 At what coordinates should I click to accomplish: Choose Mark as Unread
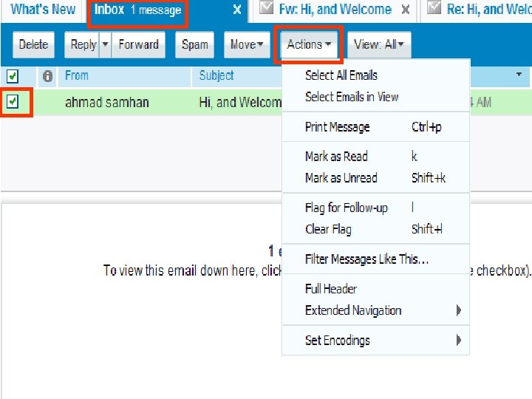376,178
